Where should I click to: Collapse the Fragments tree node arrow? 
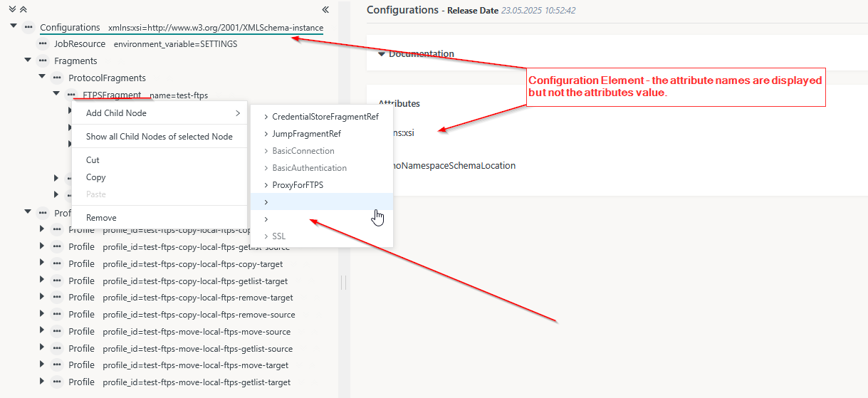tap(28, 61)
